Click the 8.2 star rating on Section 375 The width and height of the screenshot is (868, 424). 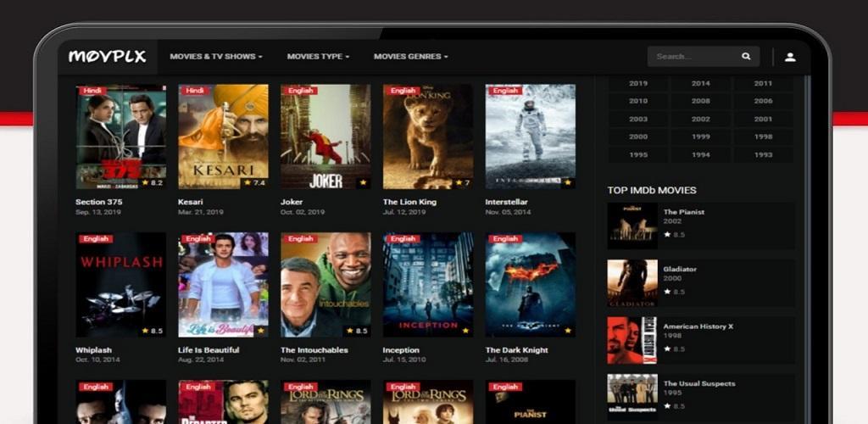pos(153,182)
